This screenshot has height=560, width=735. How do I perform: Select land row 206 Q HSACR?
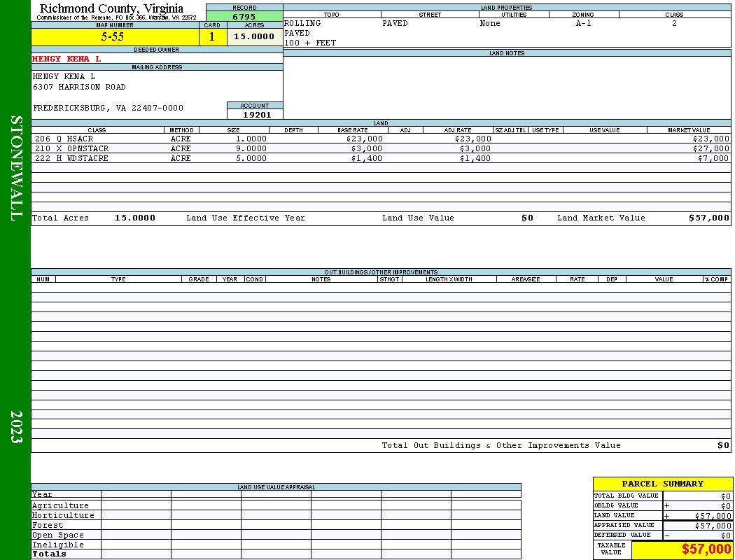(x=381, y=139)
